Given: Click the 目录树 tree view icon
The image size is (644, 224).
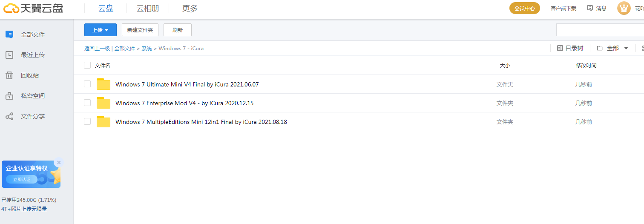Looking at the screenshot, I should click(x=560, y=48).
